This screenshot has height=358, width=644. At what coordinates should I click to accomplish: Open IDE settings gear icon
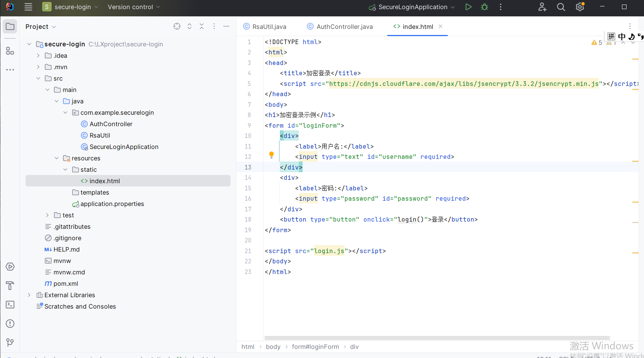point(580,7)
